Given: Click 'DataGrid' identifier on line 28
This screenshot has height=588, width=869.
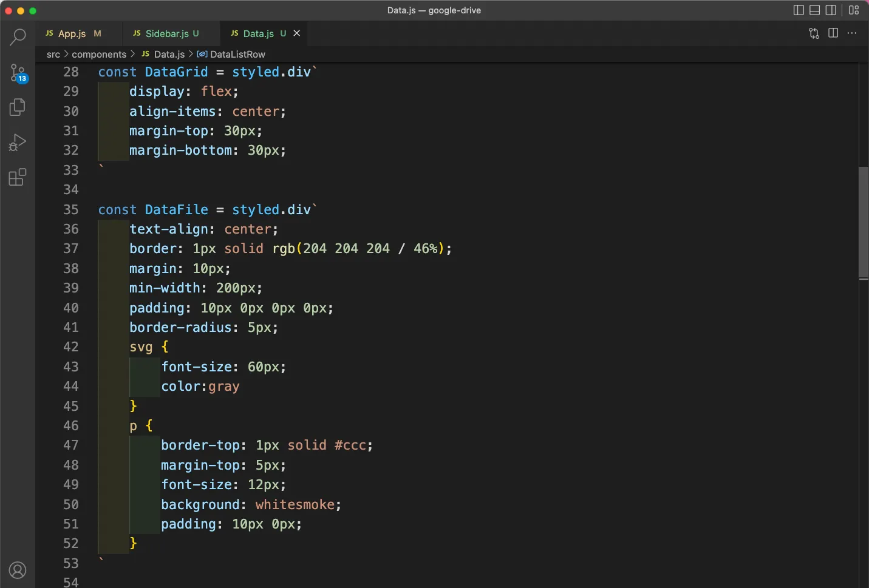Looking at the screenshot, I should coord(176,72).
